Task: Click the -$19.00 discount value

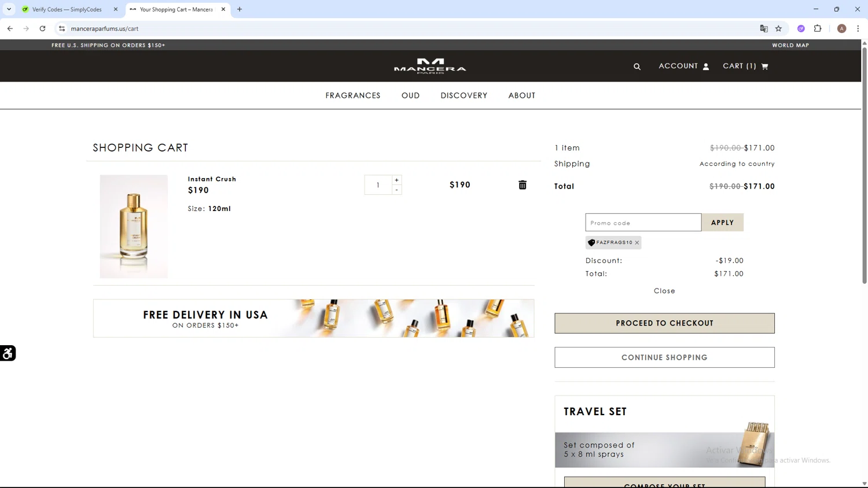Action: pyautogui.click(x=730, y=261)
